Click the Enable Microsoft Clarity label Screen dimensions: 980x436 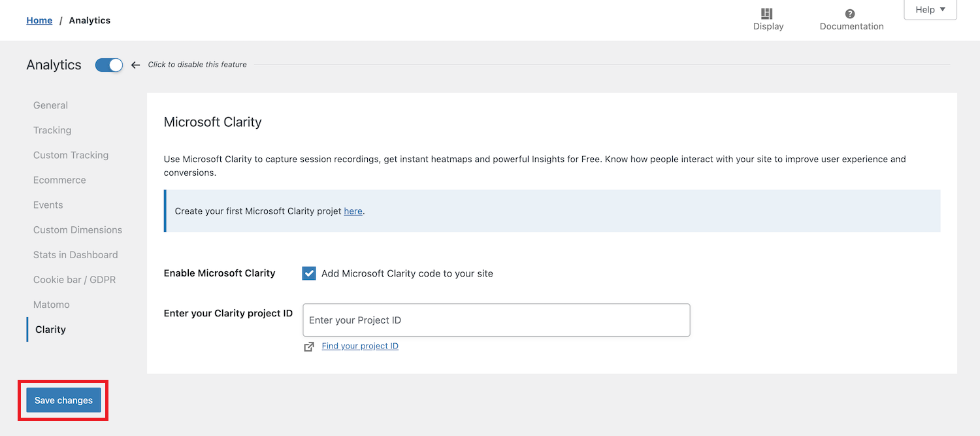coord(220,273)
